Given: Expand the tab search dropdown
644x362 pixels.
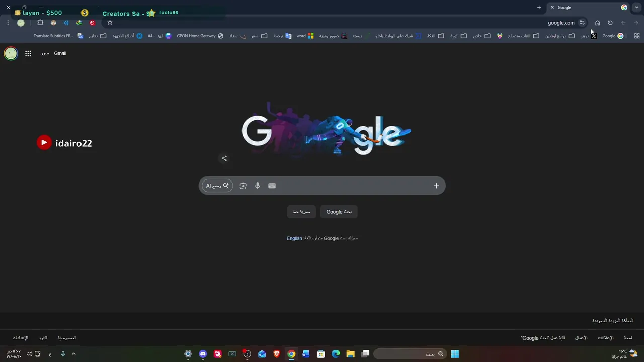Looking at the screenshot, I should click(x=636, y=8).
